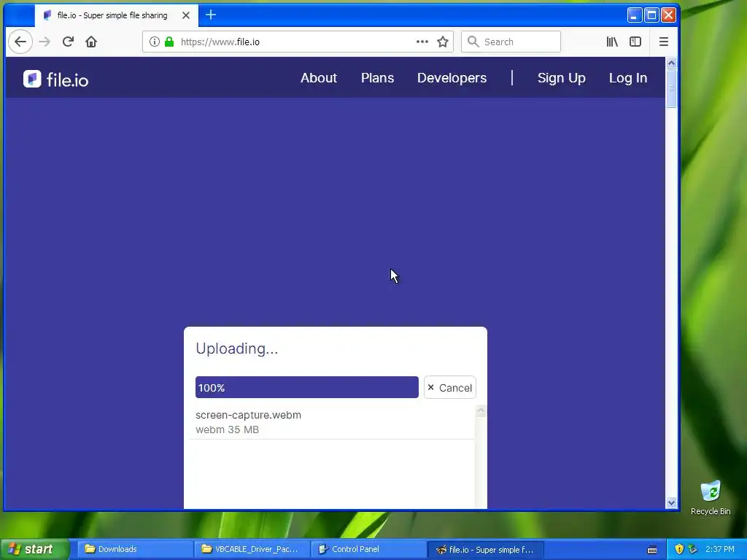Click the network tray icon beside the clock
This screenshot has width=747, height=560.
tap(693, 550)
